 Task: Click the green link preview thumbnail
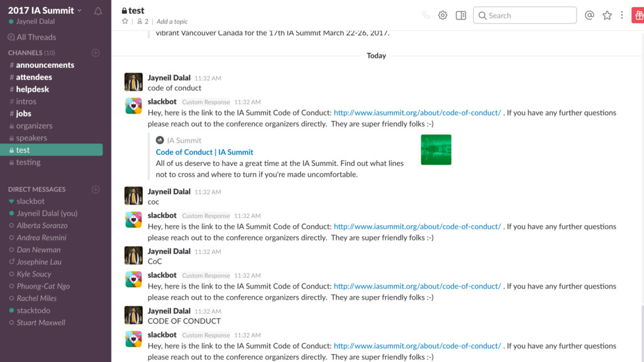(x=436, y=150)
